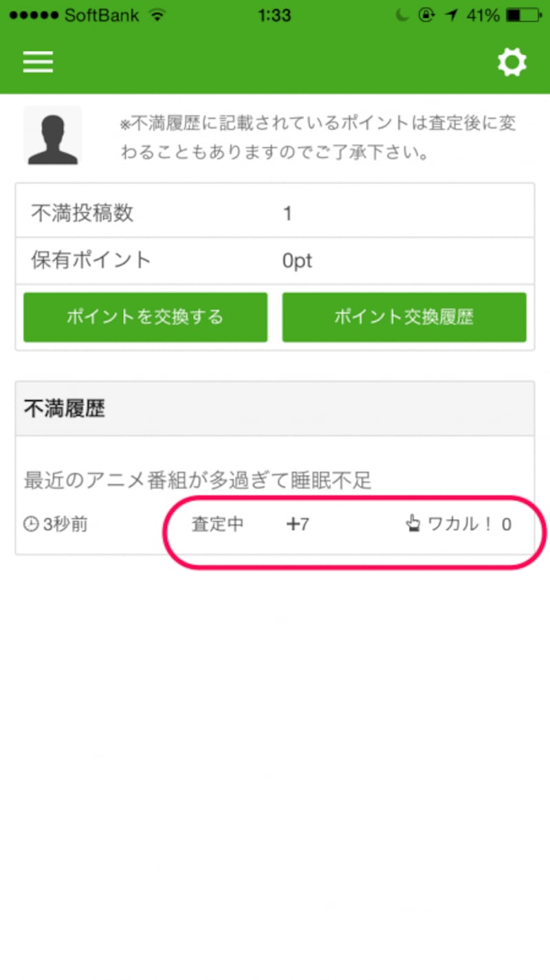
Task: Tap the 1:33 clock in status bar
Action: (274, 15)
